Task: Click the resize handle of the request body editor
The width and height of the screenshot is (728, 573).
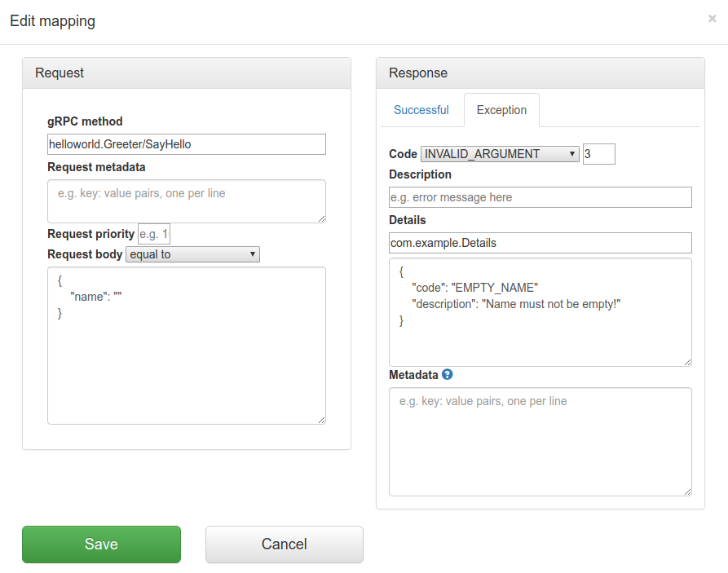Action: (321, 419)
